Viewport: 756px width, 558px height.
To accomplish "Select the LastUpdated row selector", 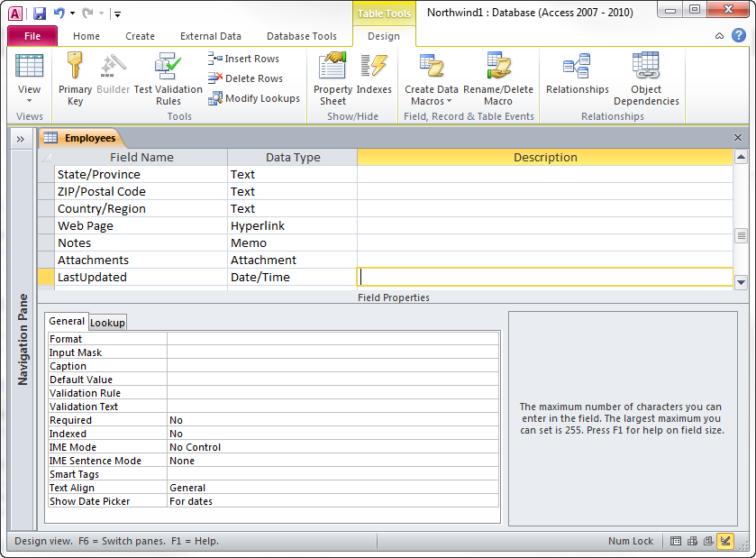I will click(x=46, y=278).
